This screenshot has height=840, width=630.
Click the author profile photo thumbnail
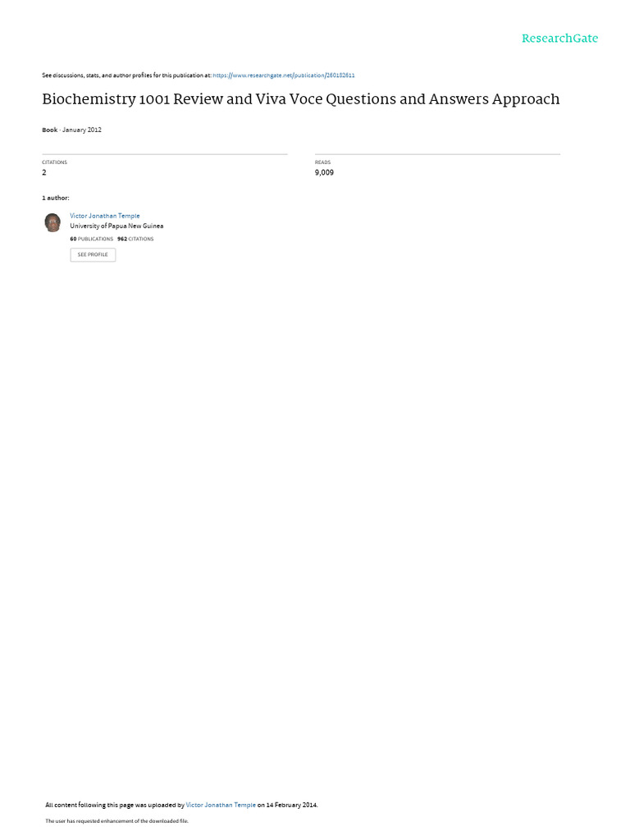pos(52,222)
